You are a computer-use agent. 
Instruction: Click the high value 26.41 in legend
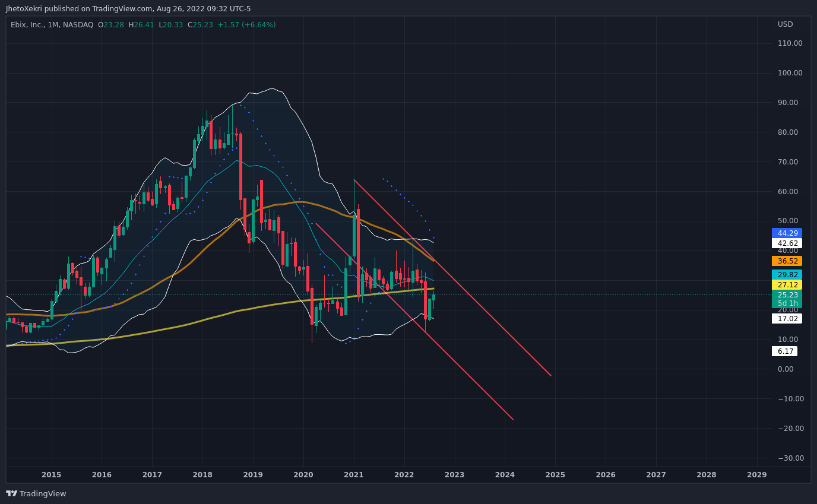click(144, 25)
